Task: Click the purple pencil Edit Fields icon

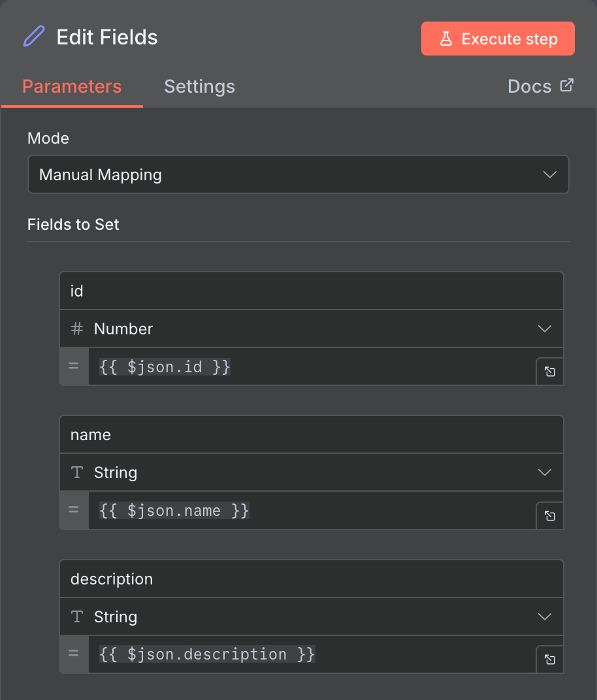Action: (34, 36)
